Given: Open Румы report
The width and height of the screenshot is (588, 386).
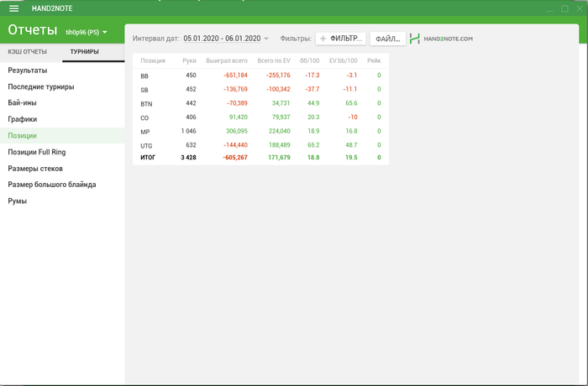Looking at the screenshot, I should pyautogui.click(x=18, y=201).
